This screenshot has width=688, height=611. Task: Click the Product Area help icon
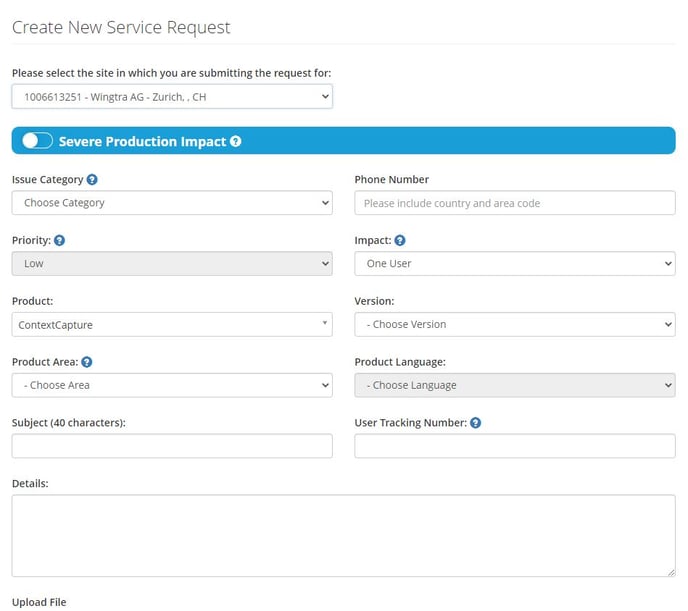pos(87,362)
